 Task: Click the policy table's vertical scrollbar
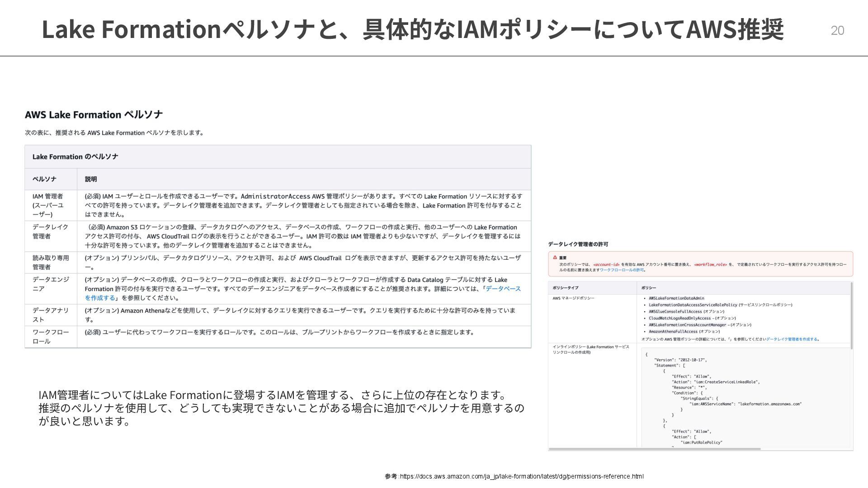tap(852, 316)
